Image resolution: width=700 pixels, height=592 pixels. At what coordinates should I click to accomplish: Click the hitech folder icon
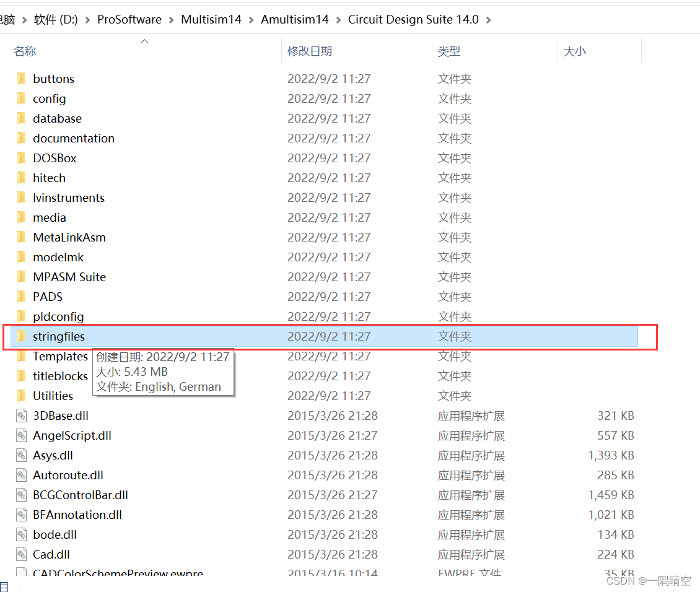(21, 178)
